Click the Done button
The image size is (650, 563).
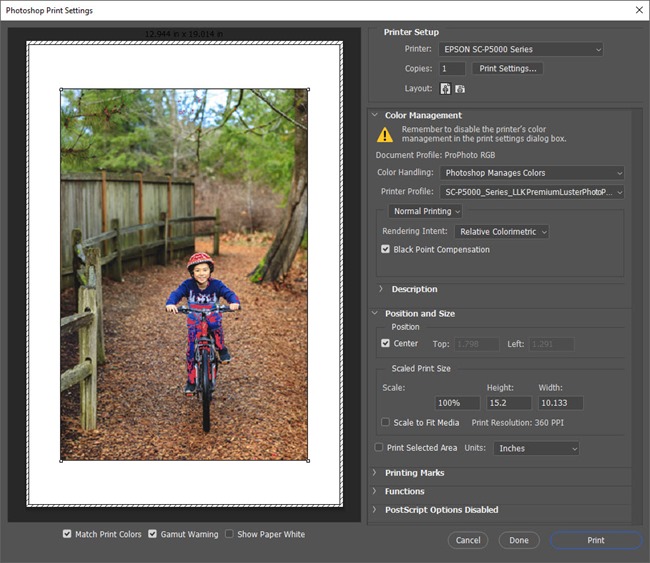pyautogui.click(x=519, y=540)
